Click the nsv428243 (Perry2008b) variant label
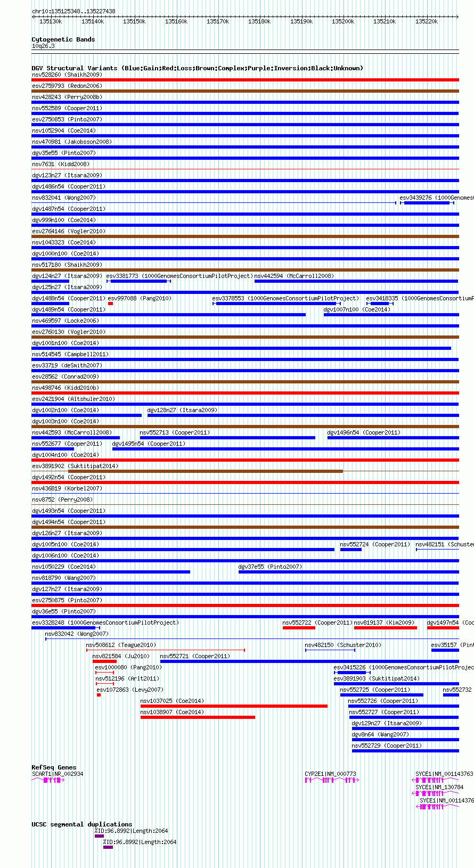 point(67,97)
